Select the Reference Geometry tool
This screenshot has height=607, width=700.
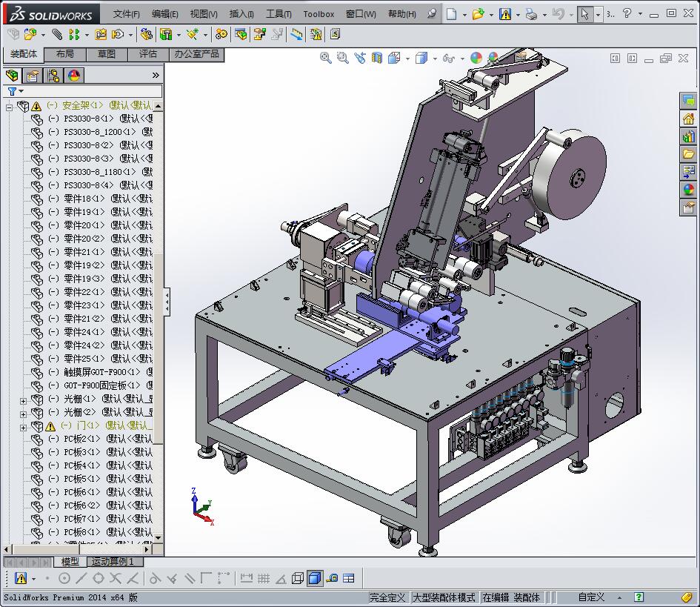193,34
